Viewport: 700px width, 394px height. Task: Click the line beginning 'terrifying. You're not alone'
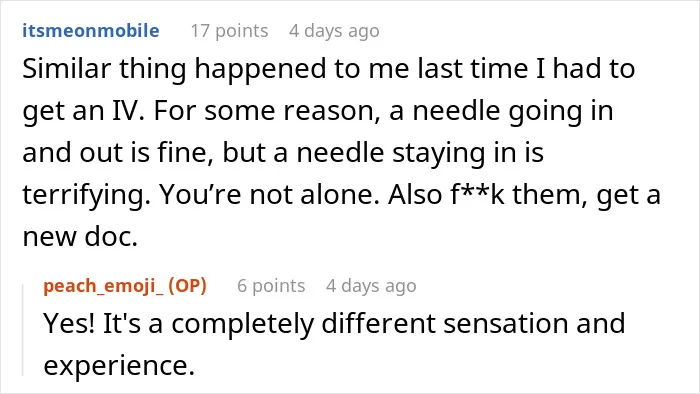342,195
